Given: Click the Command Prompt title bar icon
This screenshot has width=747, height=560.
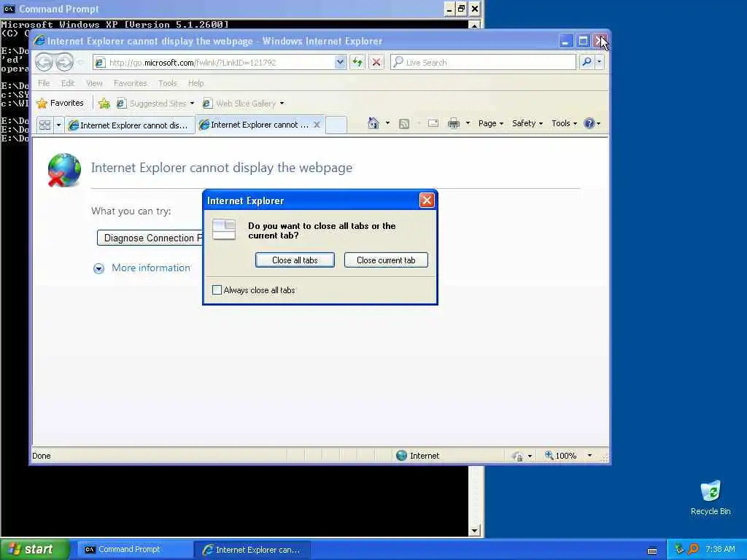Looking at the screenshot, I should point(9,9).
